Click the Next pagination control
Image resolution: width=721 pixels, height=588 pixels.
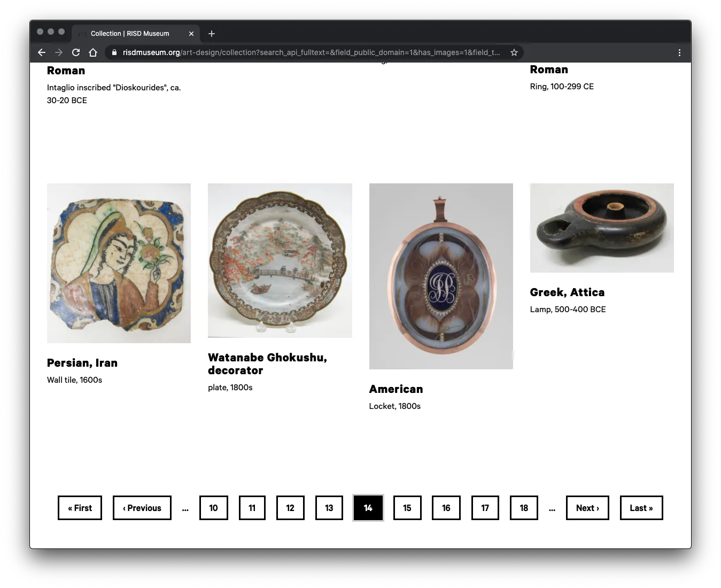[587, 508]
